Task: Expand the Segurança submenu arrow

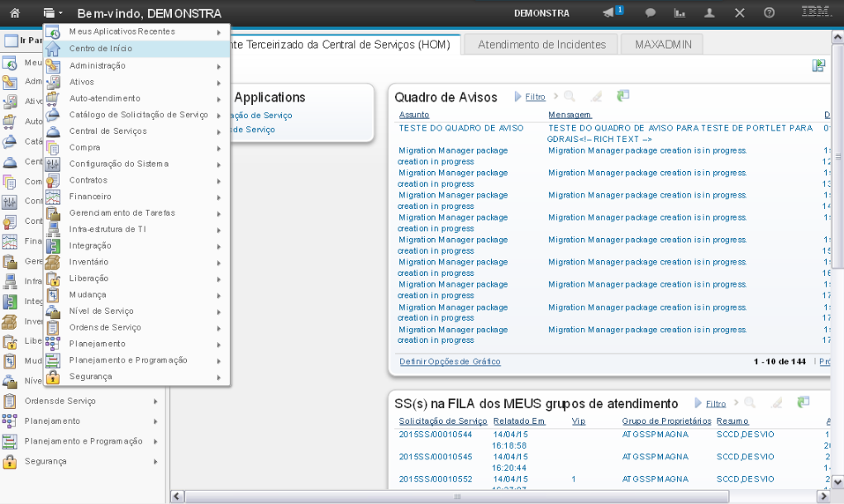Action: [219, 378]
